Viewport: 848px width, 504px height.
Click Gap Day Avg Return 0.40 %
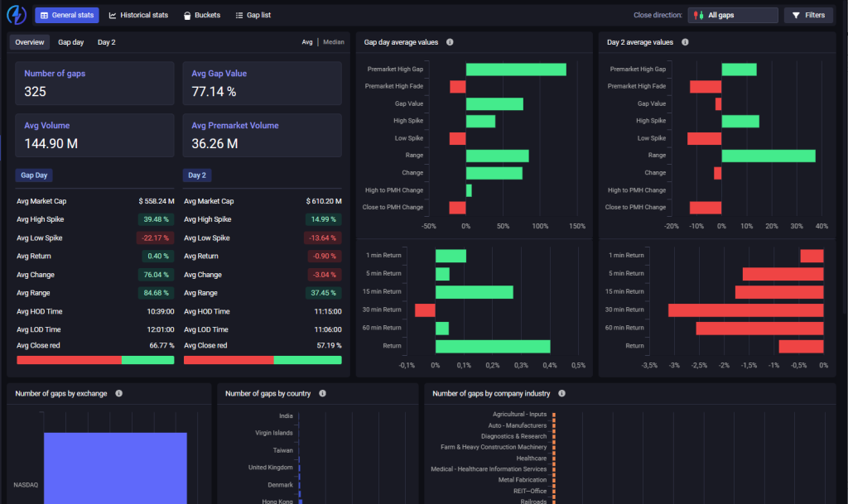click(x=158, y=256)
